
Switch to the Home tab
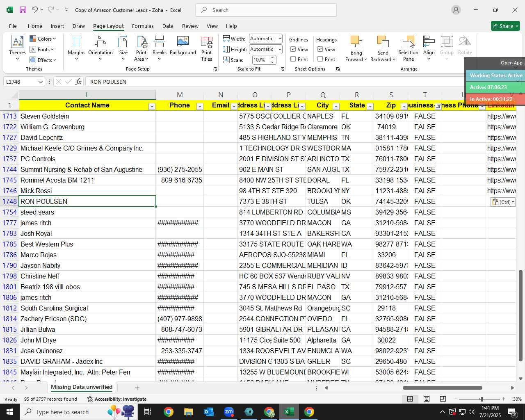(35, 26)
